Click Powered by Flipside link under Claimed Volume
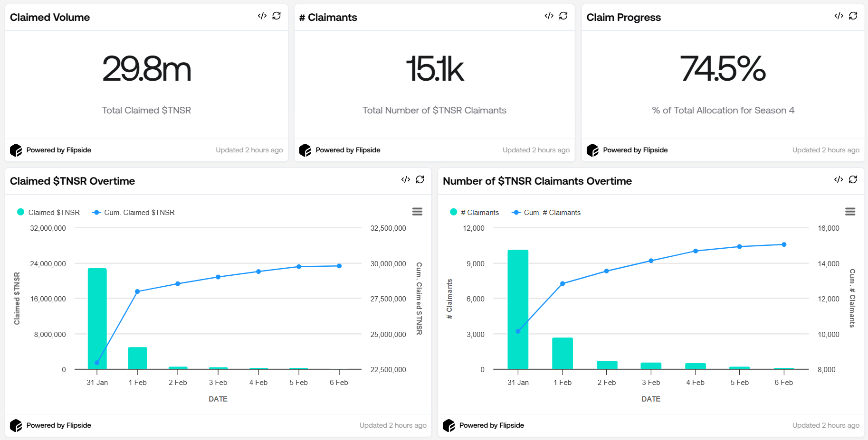This screenshot has width=868, height=440. coord(58,150)
